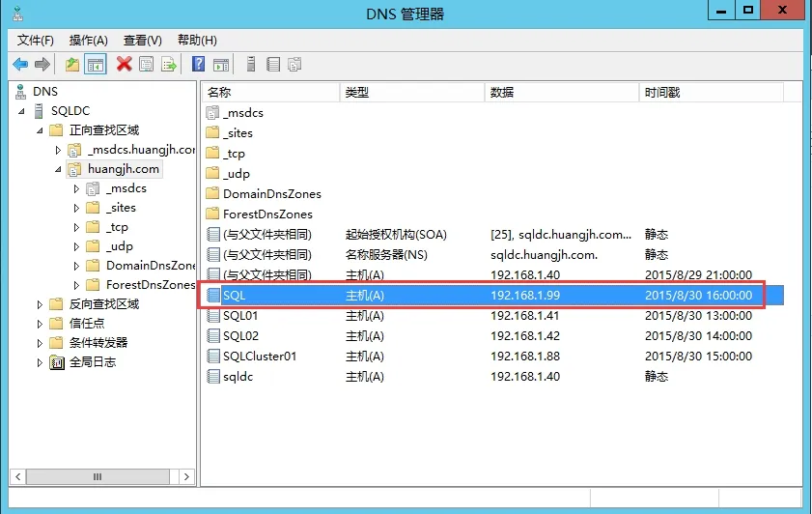Click the SQLDC server icon in tree
This screenshot has width=812, height=514.
click(x=39, y=111)
